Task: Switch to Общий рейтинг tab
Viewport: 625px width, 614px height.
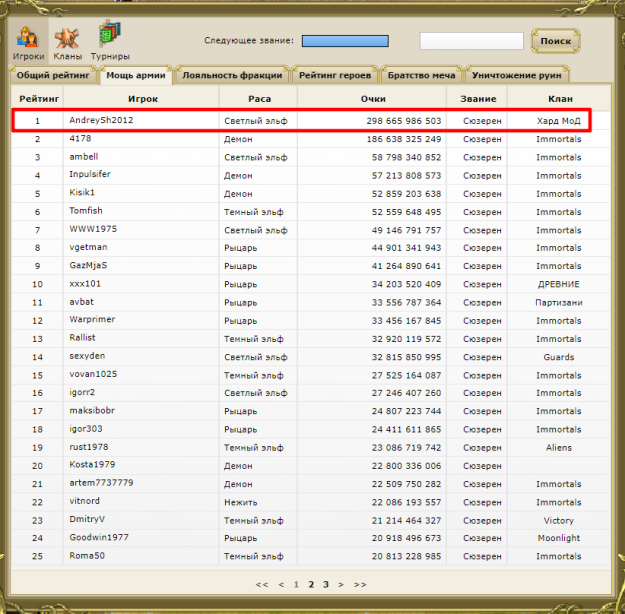Action: [x=53, y=75]
